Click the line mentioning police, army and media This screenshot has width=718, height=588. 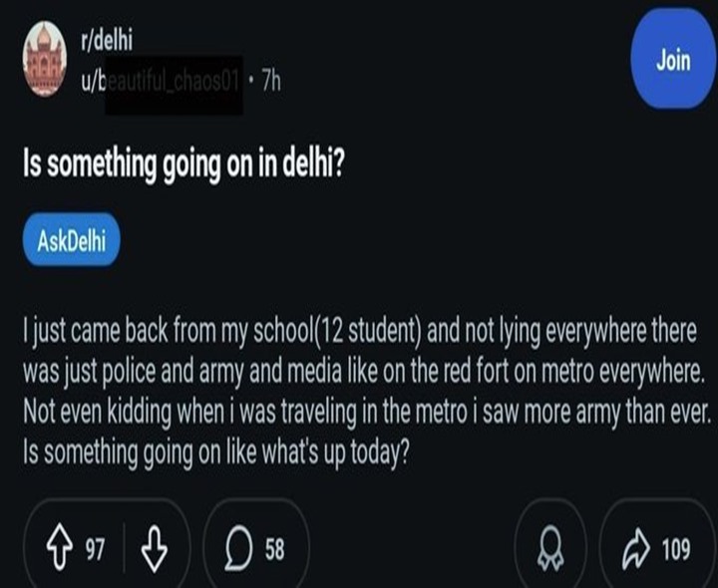coord(359,370)
